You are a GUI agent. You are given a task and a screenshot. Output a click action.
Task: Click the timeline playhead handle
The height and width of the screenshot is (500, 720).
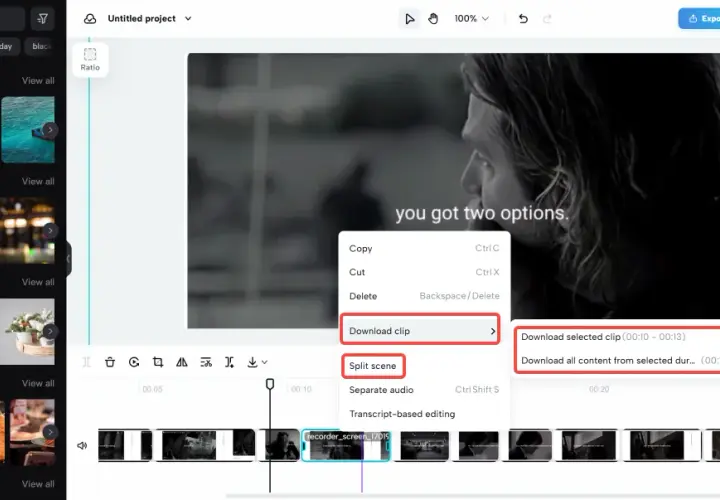pyautogui.click(x=270, y=384)
